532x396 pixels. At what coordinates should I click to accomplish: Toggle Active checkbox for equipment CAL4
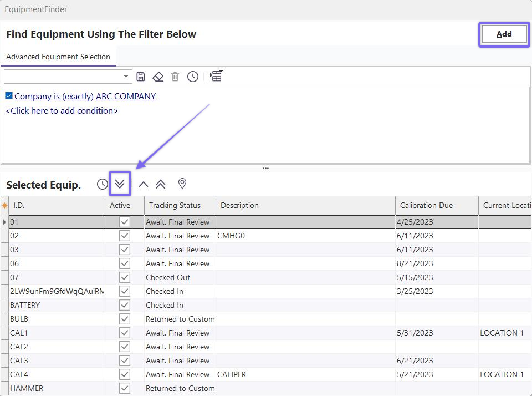[125, 374]
